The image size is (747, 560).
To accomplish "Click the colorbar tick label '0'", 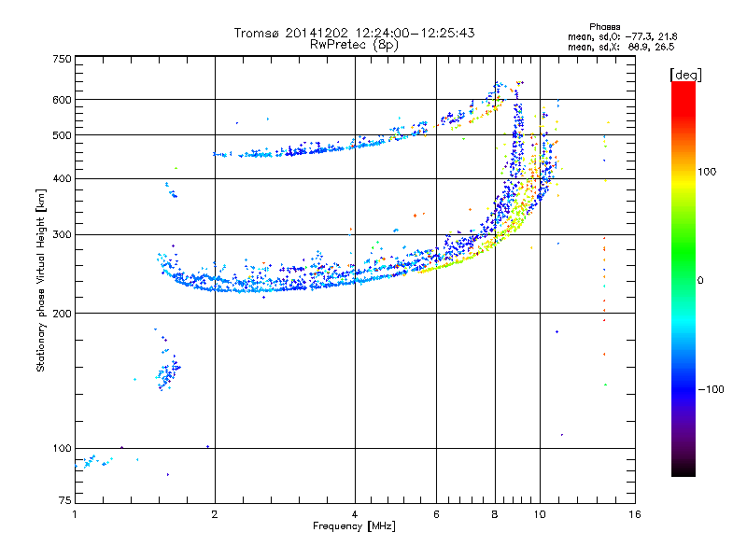I will click(x=700, y=281).
